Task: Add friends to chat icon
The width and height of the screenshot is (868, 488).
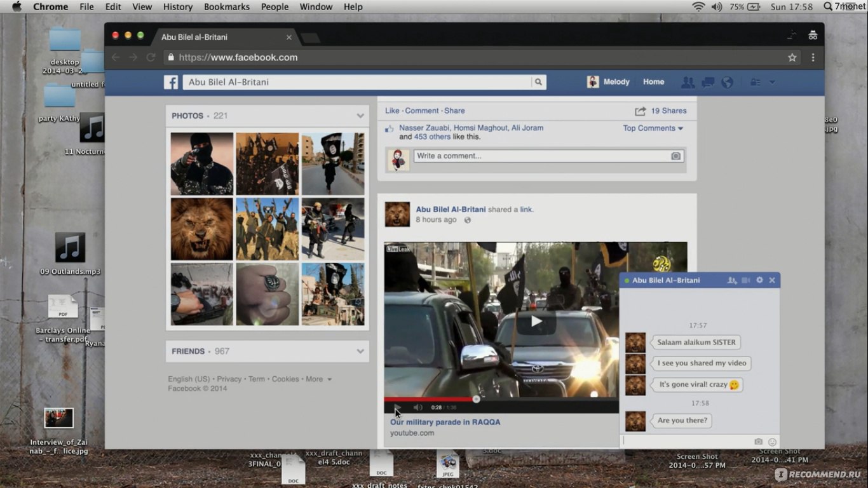Action: point(732,280)
